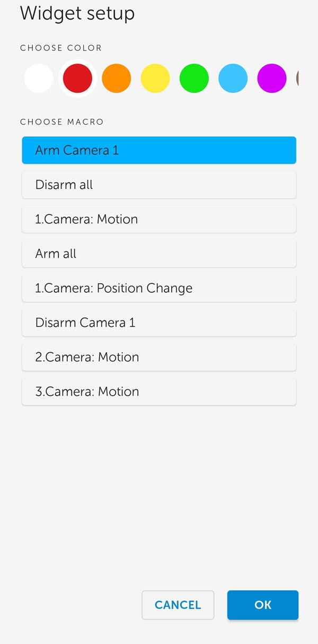Pick the light blue color circle
Image resolution: width=318 pixels, height=644 pixels.
pyautogui.click(x=233, y=79)
